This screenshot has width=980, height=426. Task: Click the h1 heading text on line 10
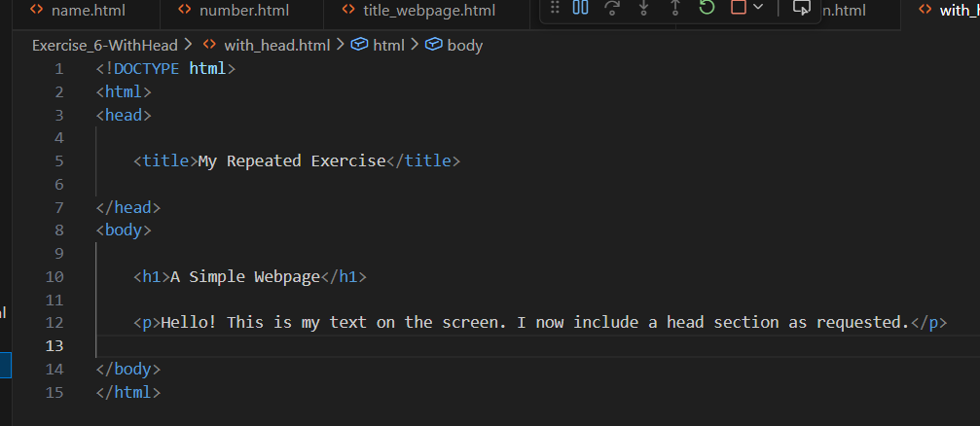[x=245, y=276]
